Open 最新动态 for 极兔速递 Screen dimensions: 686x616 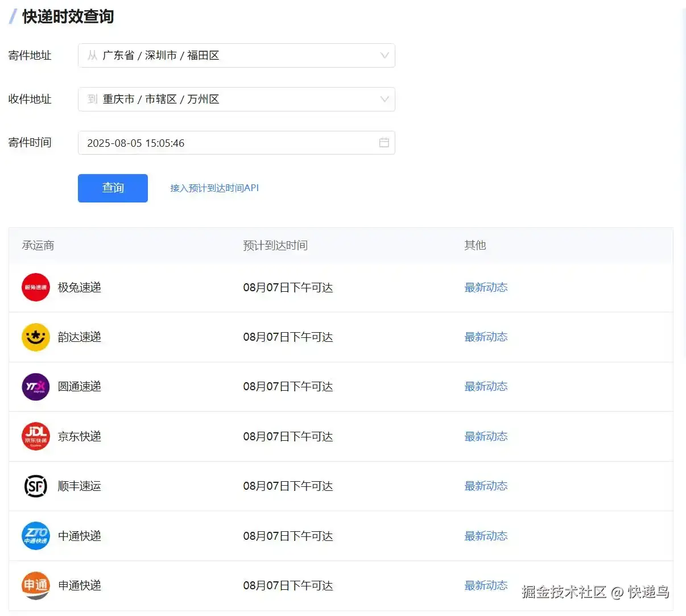(x=486, y=287)
